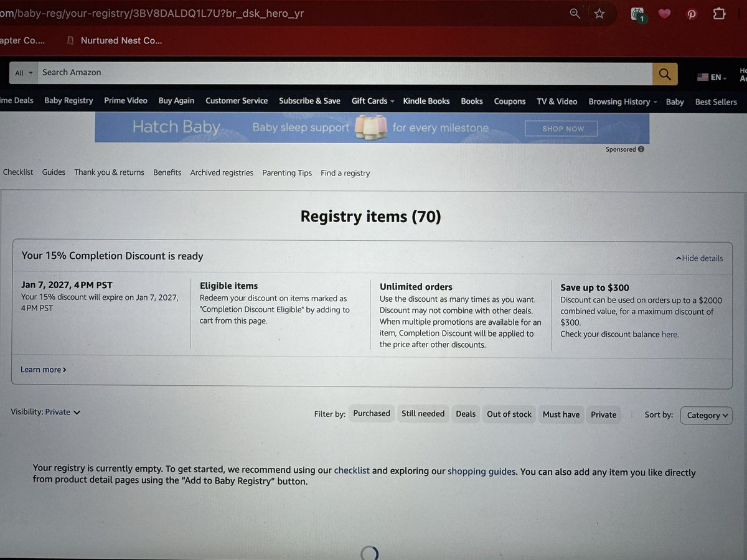Expand the Gift Cards nav dropdown
747x560 pixels.
(373, 101)
